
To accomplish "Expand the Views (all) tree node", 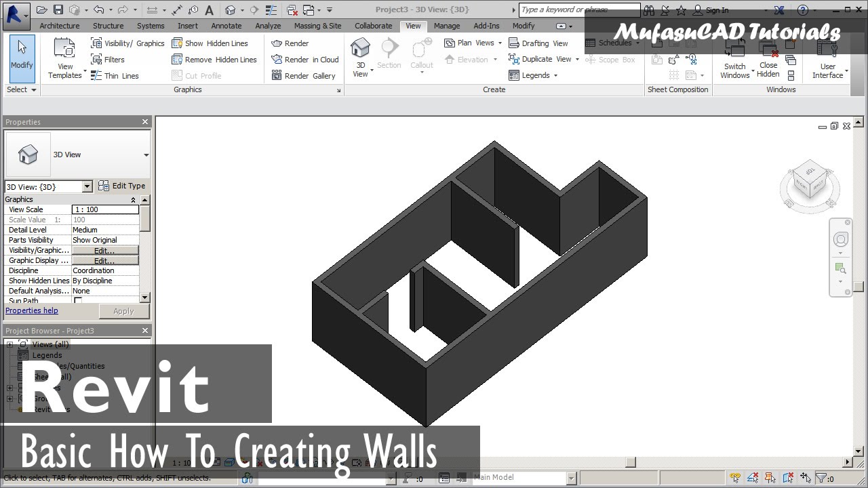I will 9,344.
